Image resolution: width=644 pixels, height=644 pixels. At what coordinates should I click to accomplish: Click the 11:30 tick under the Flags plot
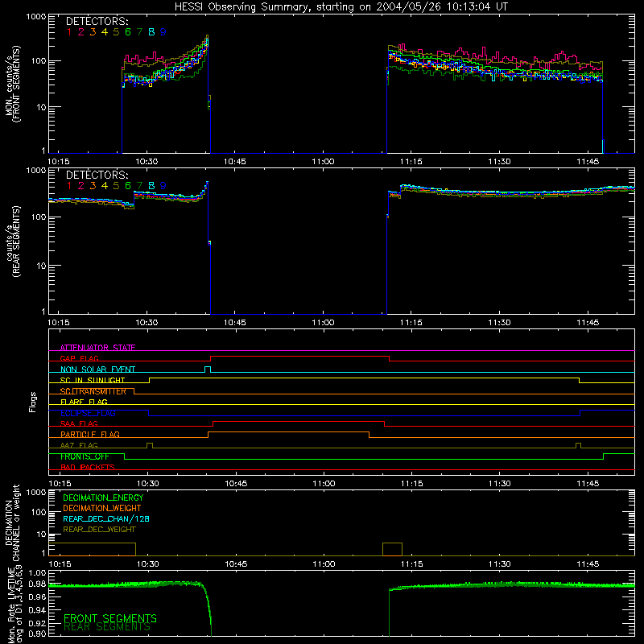point(499,484)
